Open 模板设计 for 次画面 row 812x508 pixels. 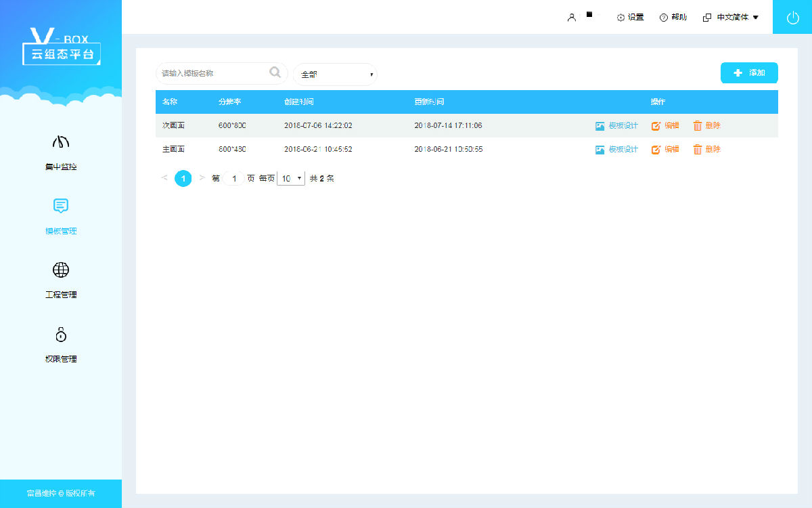[616, 126]
